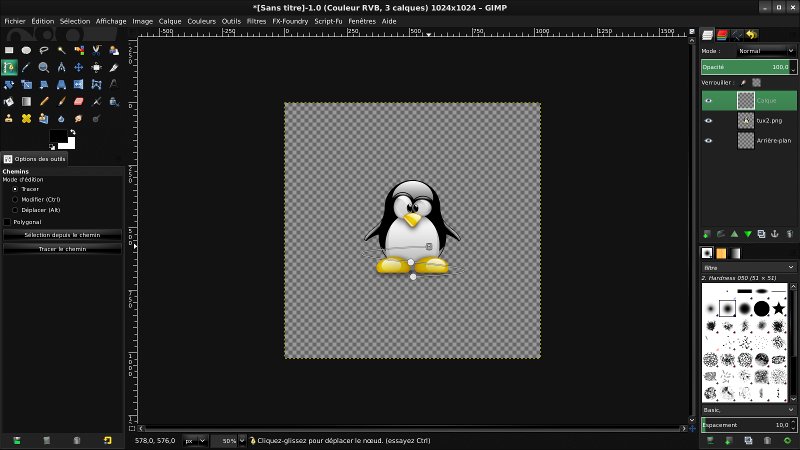Select the Scissors Select tool

(x=96, y=50)
